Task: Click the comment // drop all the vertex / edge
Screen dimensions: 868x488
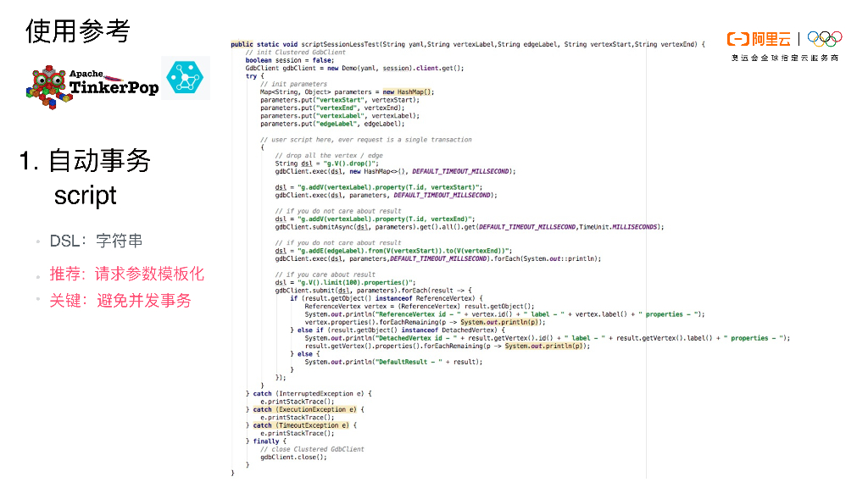Action: click(x=329, y=156)
